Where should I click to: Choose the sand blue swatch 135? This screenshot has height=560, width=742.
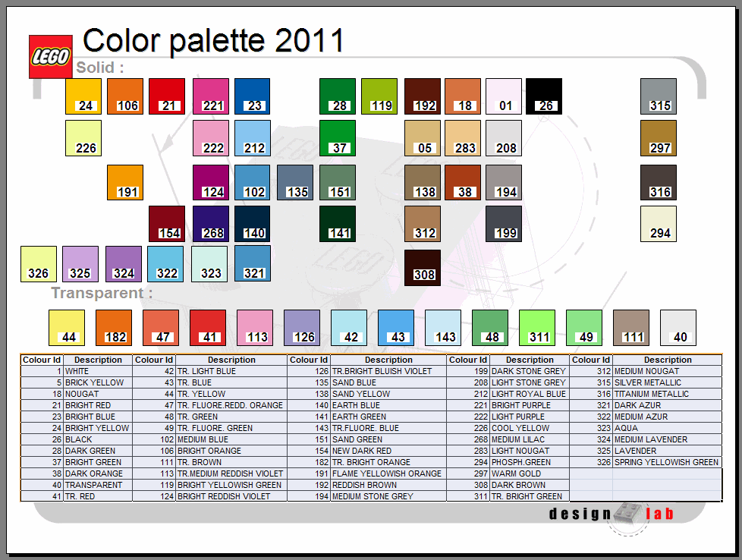295,182
